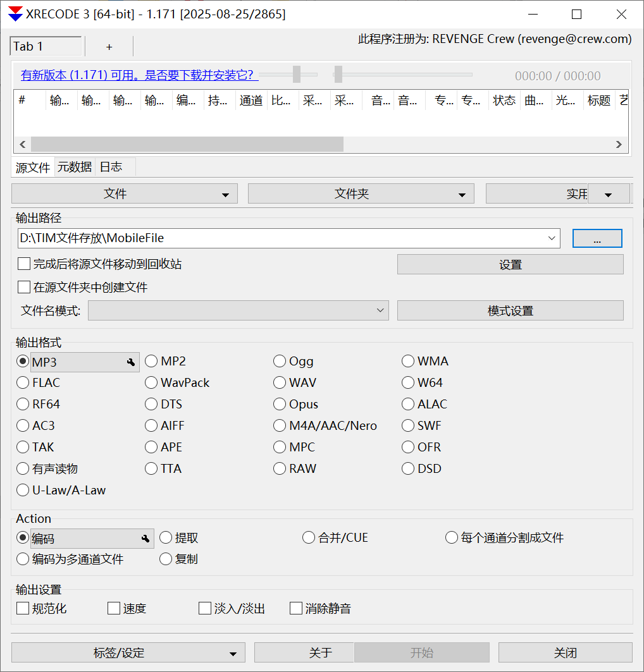Viewport: 644px width, 672px height.
Task: Open the 日志 tab
Action: pyautogui.click(x=111, y=167)
